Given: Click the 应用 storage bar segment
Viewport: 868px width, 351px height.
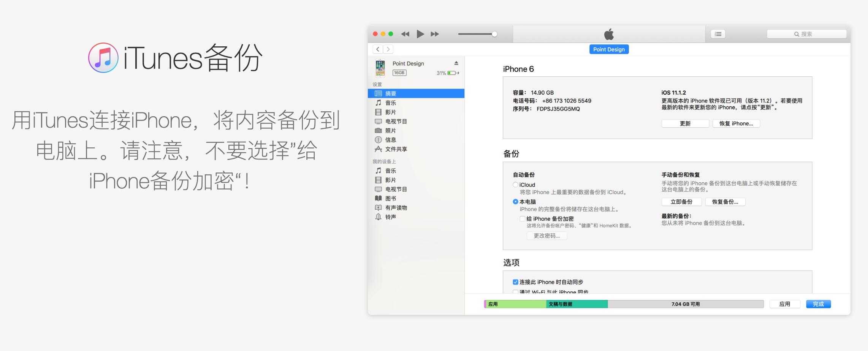Looking at the screenshot, I should point(516,304).
